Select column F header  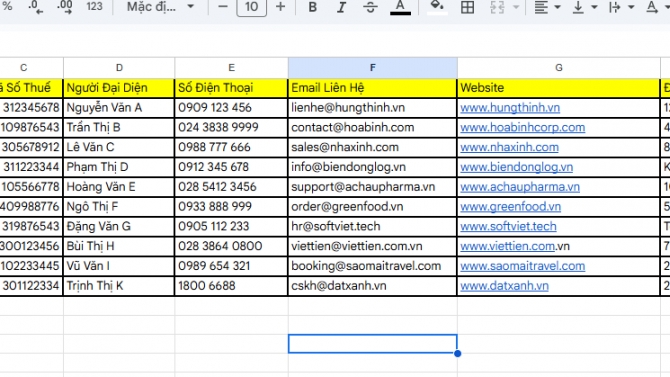pos(373,68)
